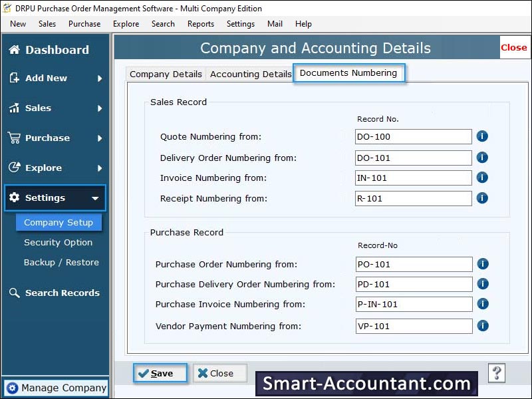532x399 pixels.
Task: Click info icon beside Vendor Payment Numbering
Action: pyautogui.click(x=483, y=326)
